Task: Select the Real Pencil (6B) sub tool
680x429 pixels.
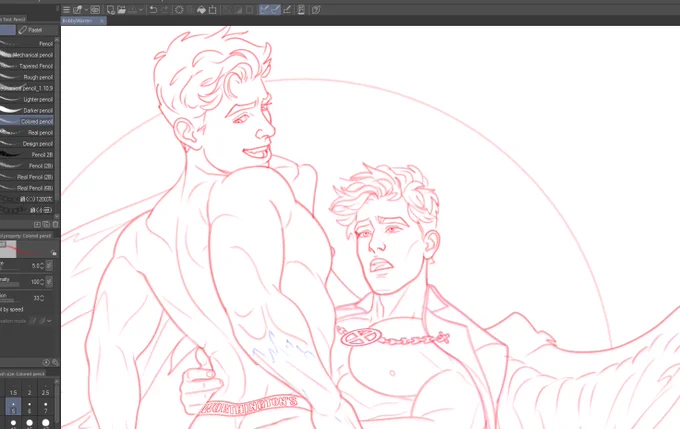Action: 26,188
